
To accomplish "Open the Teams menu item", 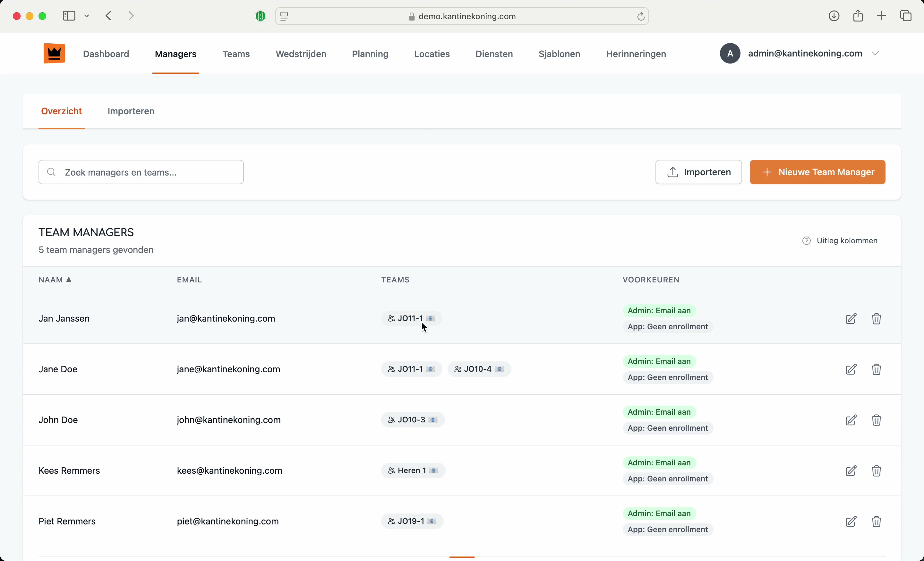I will coord(236,54).
